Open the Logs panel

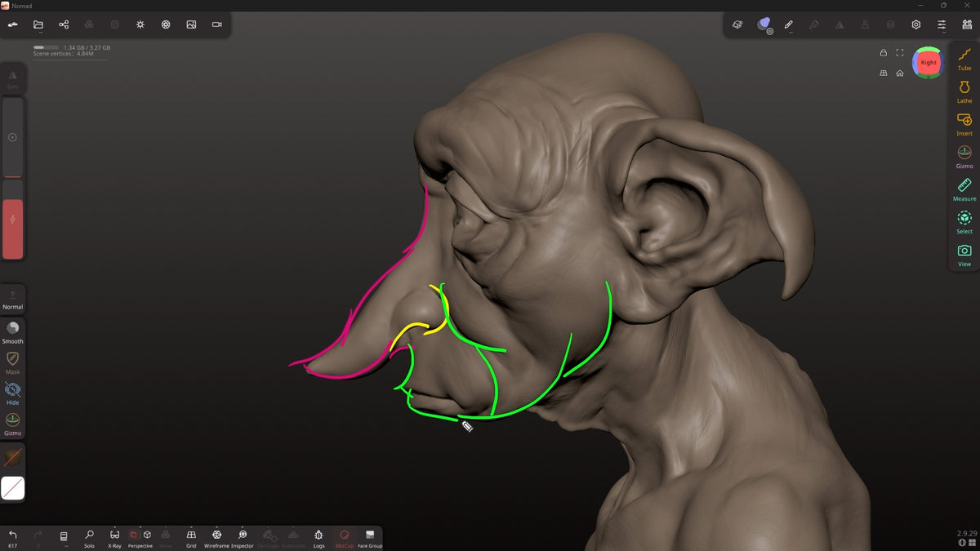(318, 537)
